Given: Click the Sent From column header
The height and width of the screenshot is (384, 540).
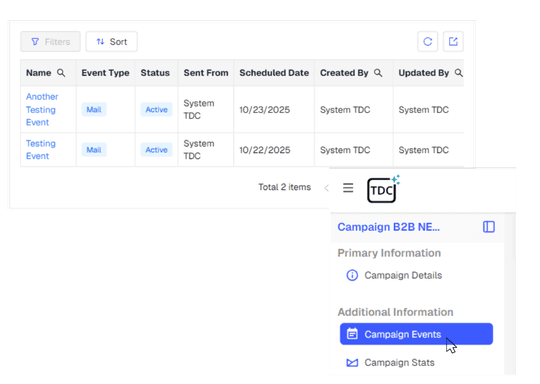Looking at the screenshot, I should coord(206,73).
